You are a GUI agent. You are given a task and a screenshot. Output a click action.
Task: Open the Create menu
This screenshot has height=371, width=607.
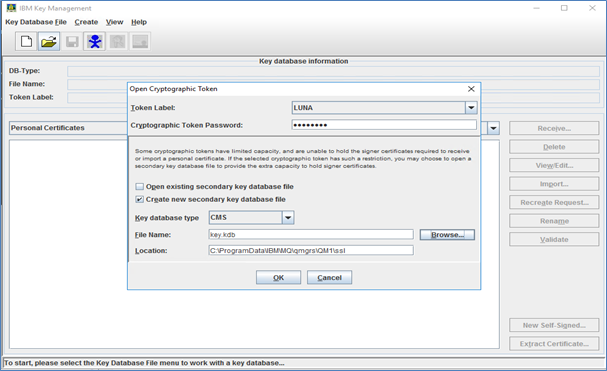pos(86,22)
